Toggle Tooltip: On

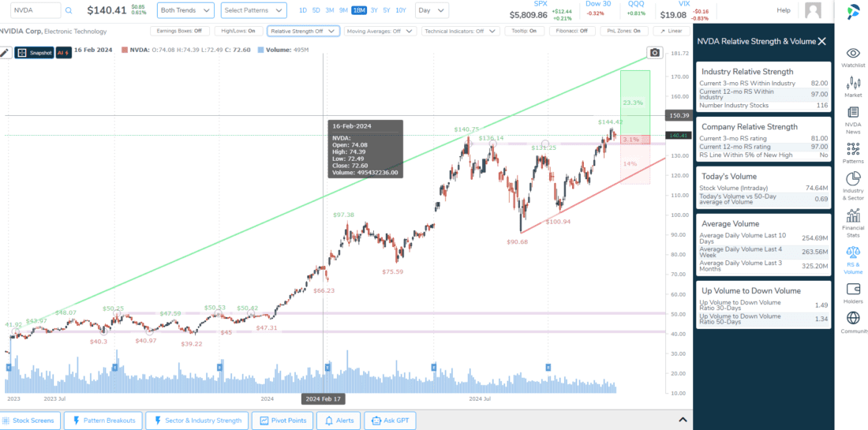[525, 31]
